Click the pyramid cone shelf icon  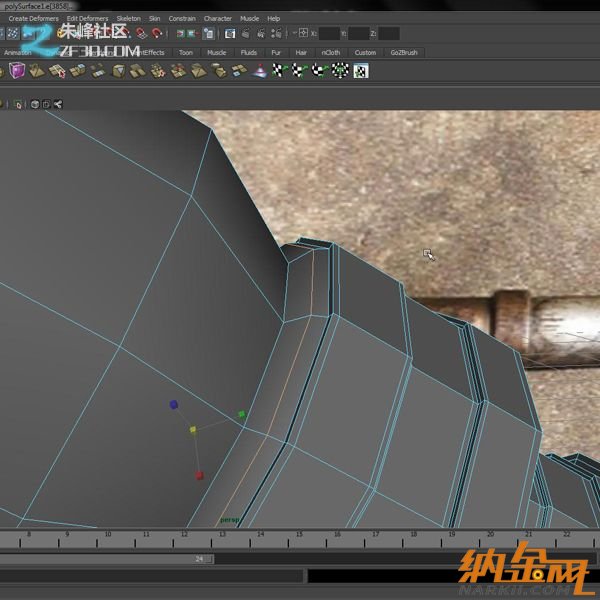[260, 71]
